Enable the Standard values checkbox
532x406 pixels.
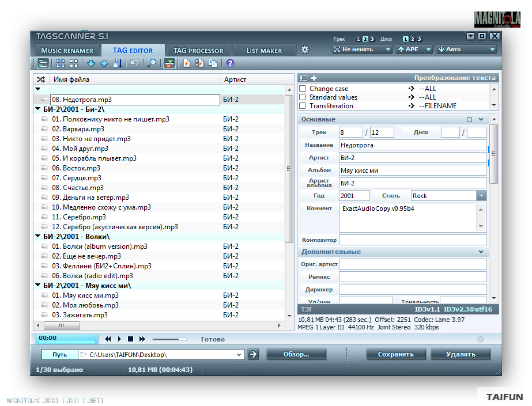coord(302,97)
